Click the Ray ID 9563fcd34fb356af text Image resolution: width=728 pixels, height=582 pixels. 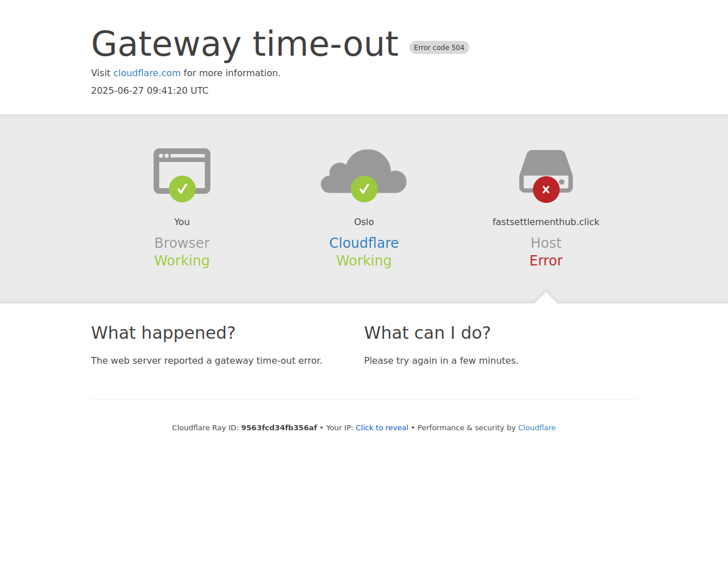(x=279, y=427)
